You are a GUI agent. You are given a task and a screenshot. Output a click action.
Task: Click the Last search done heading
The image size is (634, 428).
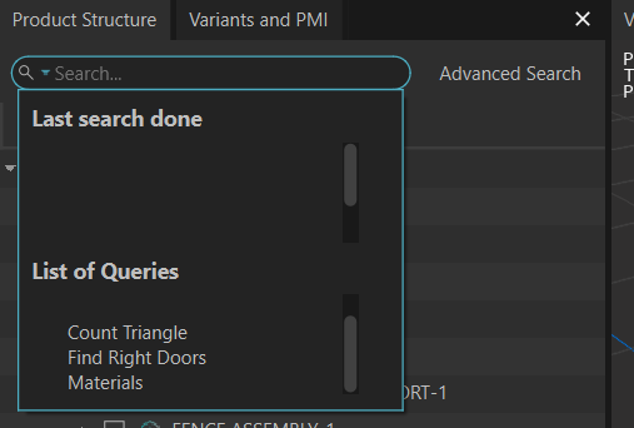click(117, 119)
